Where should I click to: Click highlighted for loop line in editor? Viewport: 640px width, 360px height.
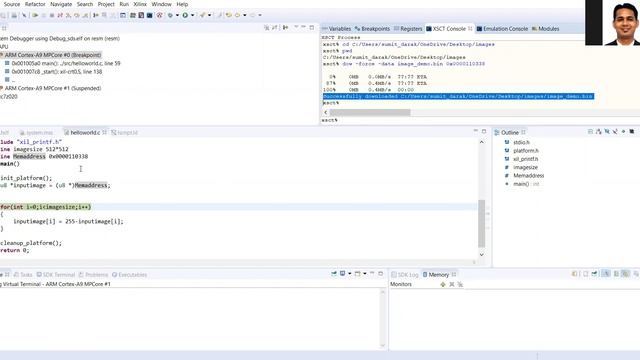point(238,207)
